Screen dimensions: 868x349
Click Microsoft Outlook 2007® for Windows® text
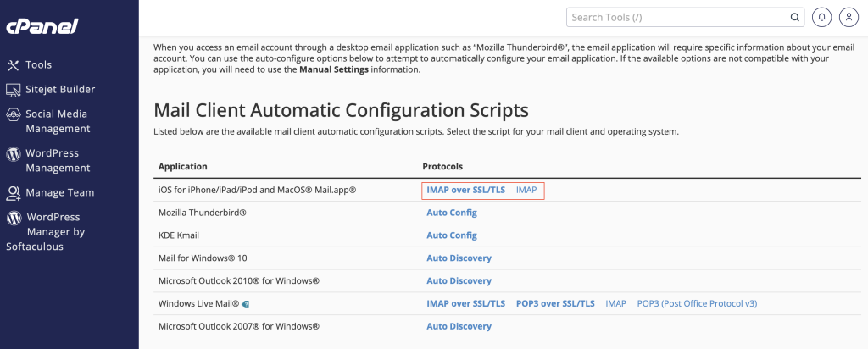pos(239,326)
